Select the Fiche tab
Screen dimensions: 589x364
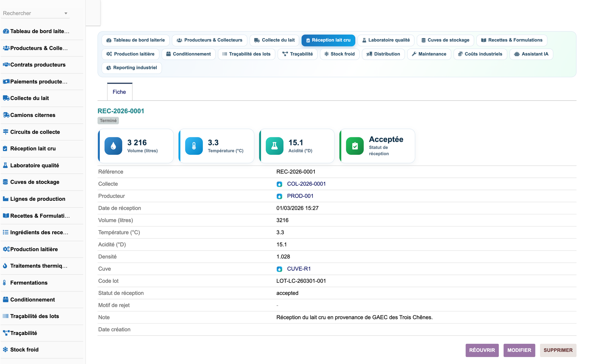click(119, 92)
